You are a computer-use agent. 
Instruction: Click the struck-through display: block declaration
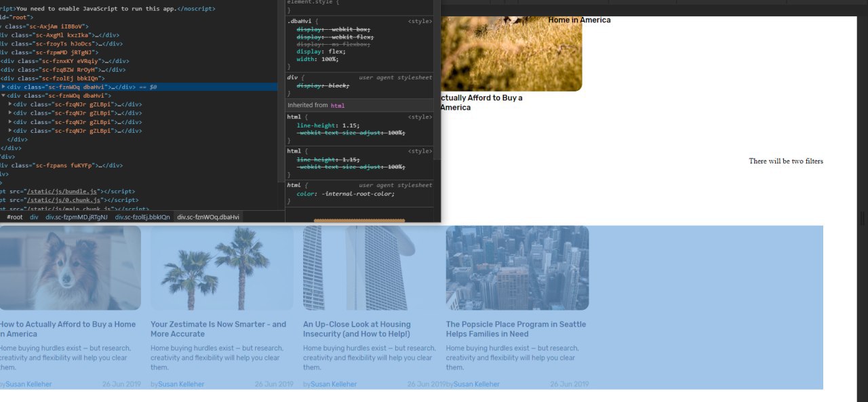tap(322, 85)
